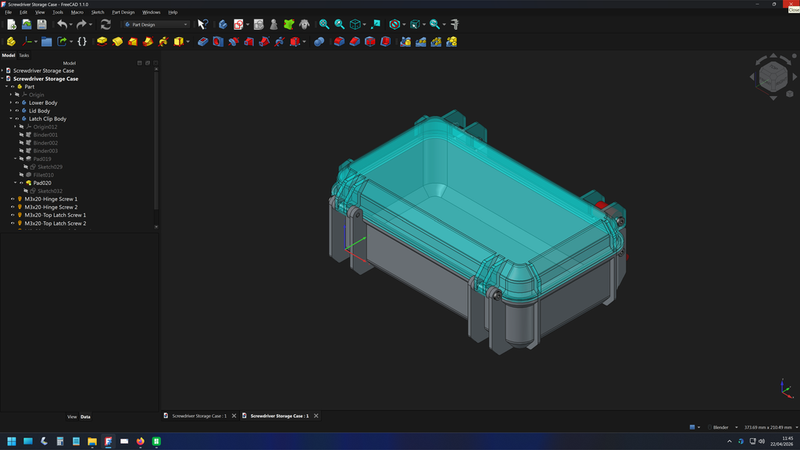800x450 pixels.
Task: Open the Sketch menu
Action: [x=98, y=12]
